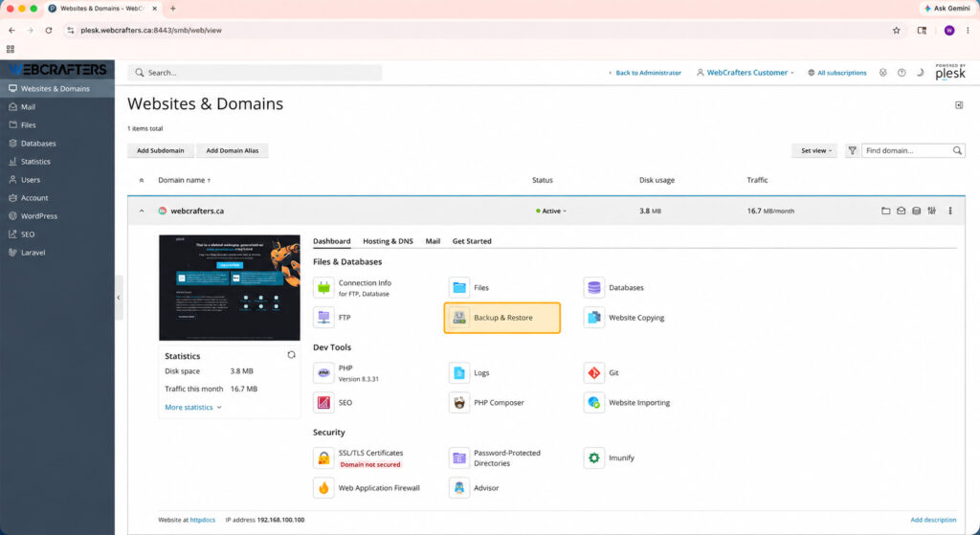Open Website Copying tool

pos(624,318)
